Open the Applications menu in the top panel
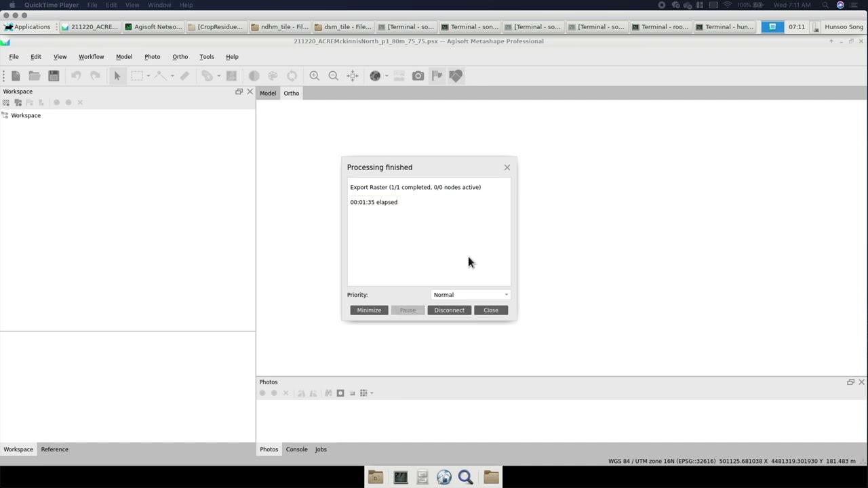This screenshot has height=488, width=868. 27,27
